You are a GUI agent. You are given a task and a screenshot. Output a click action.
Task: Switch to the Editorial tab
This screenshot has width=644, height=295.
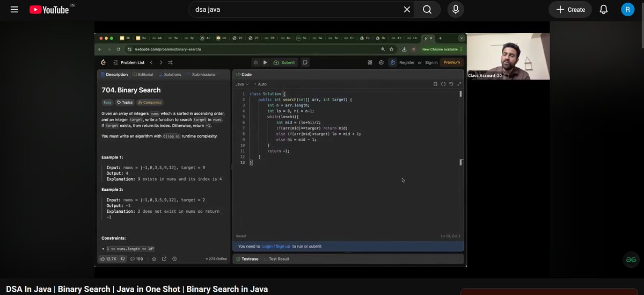142,75
